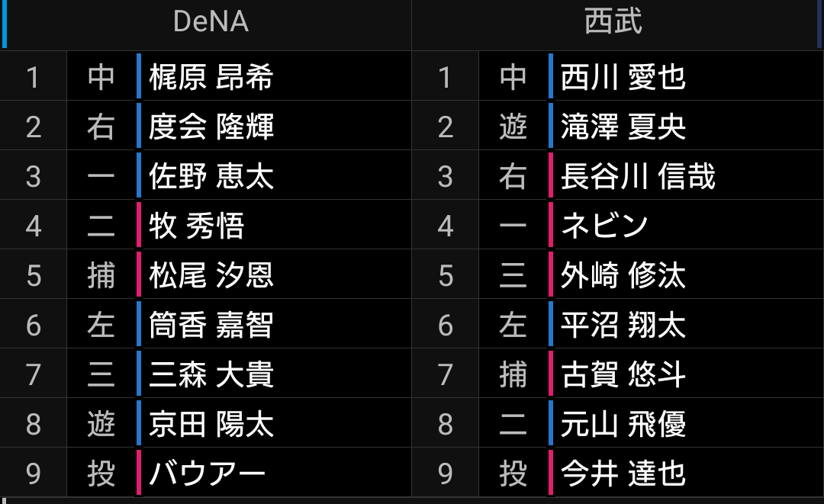Click player name 牧 秀悟

(x=197, y=226)
